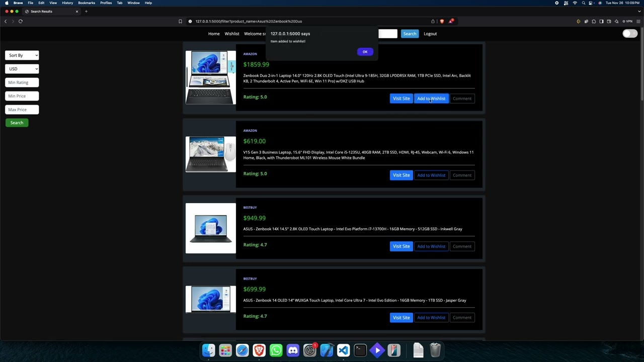Open Launchpad from the dock
The width and height of the screenshot is (644, 362).
(225, 350)
